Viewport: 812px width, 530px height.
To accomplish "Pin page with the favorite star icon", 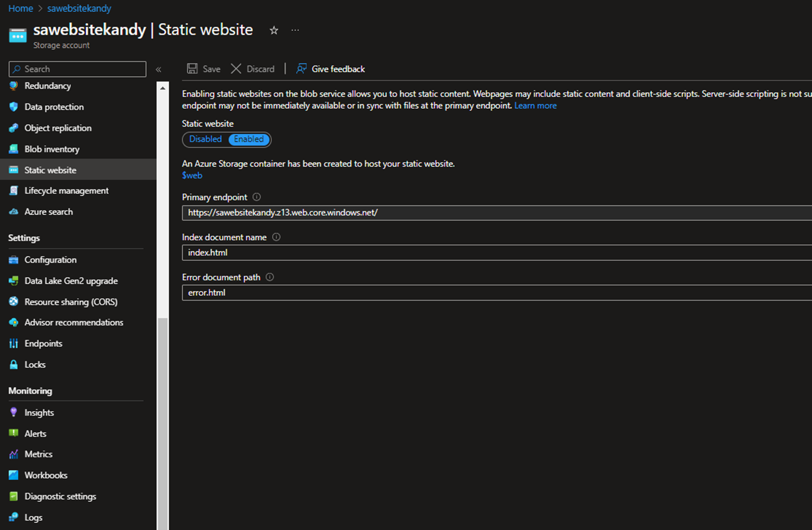I will point(274,30).
